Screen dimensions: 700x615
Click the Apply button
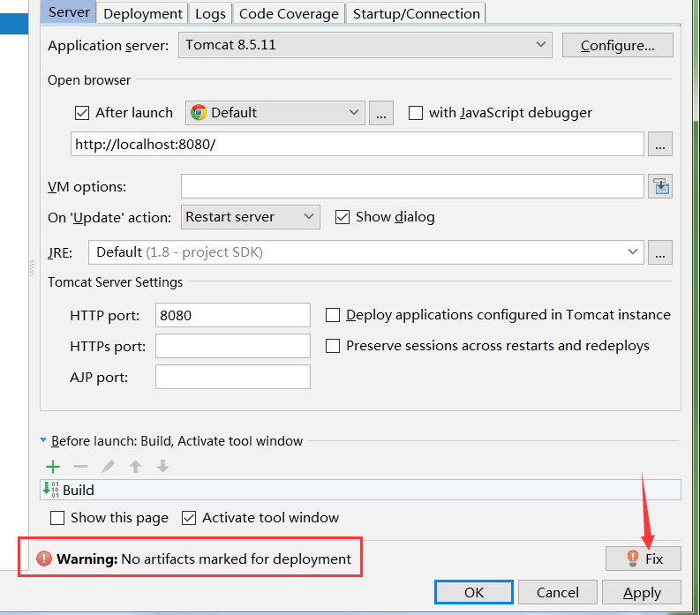tap(642, 592)
